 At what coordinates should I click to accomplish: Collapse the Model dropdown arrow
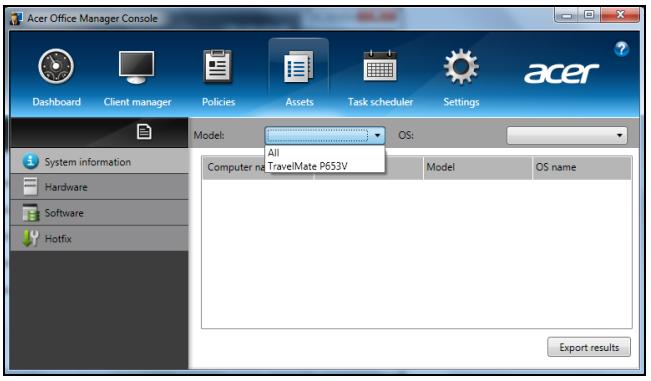coord(377,135)
